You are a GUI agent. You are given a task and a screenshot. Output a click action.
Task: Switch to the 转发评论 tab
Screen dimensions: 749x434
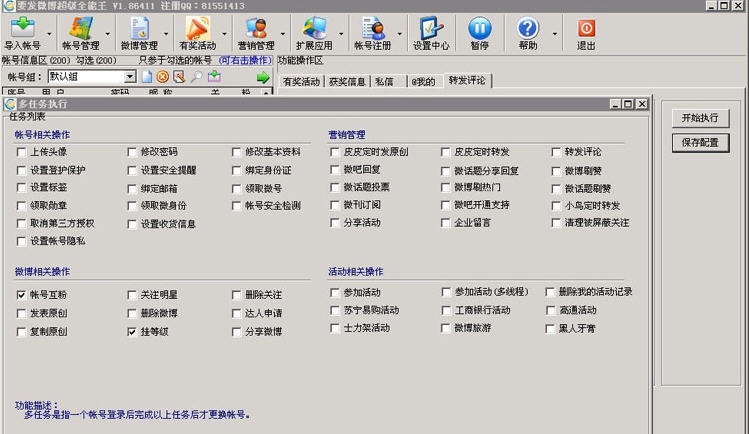coord(467,80)
